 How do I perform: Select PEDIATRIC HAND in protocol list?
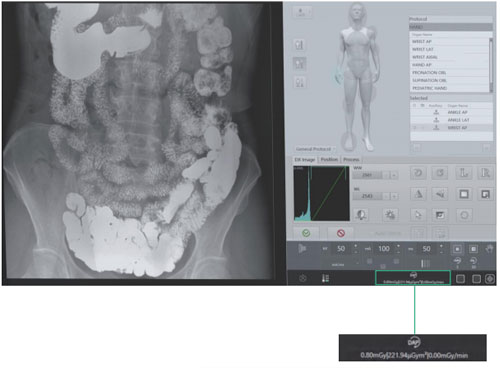449,88
